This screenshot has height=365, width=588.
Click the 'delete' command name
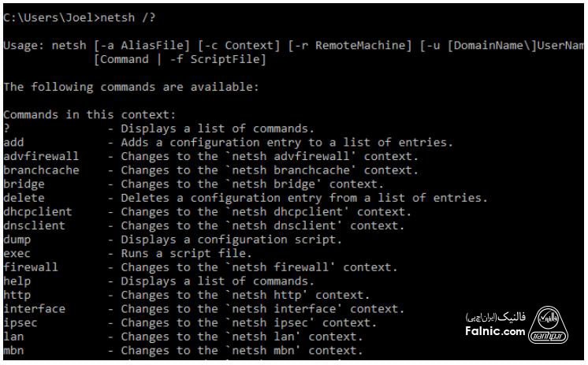[24, 198]
